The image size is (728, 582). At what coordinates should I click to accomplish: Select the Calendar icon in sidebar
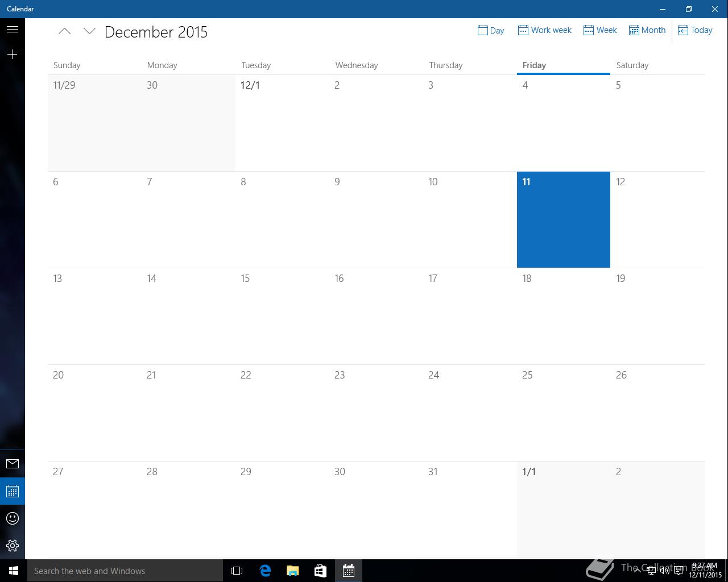click(13, 491)
